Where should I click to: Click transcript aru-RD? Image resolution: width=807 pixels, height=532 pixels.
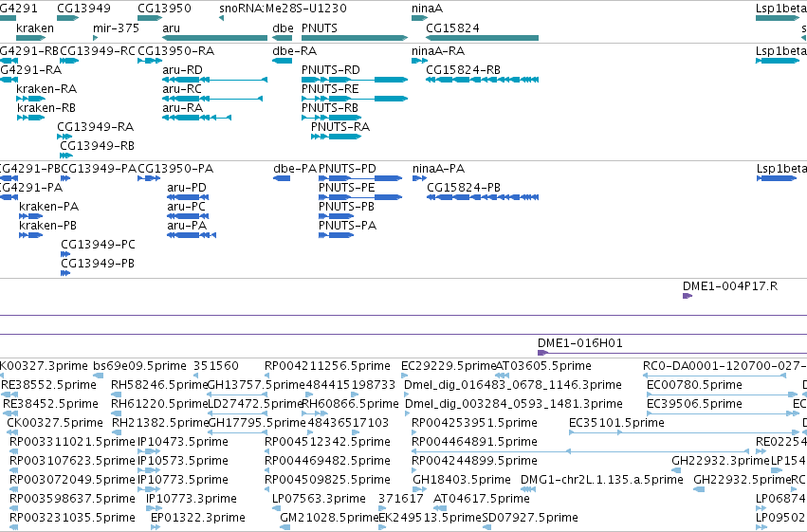point(214,80)
